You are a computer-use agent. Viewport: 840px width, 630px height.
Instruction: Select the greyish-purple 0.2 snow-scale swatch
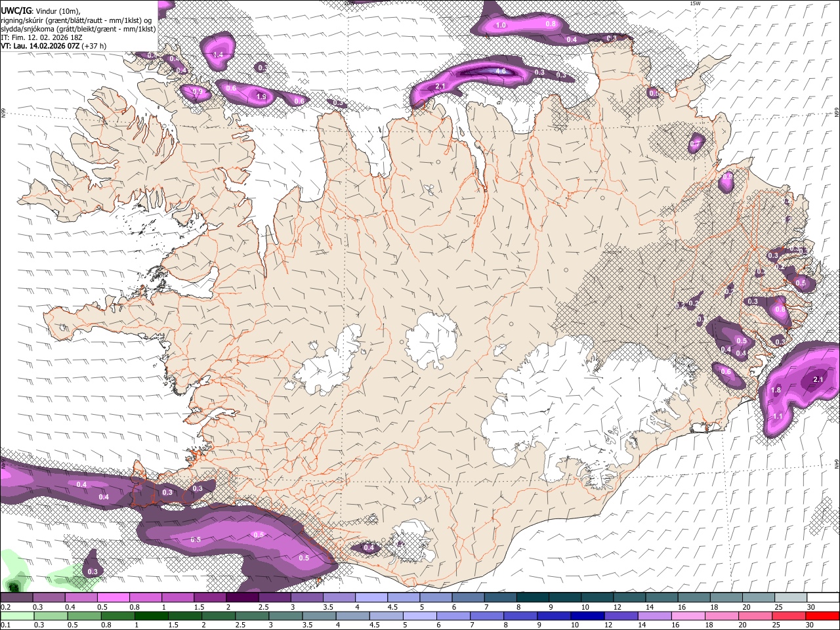pyautogui.click(x=16, y=598)
